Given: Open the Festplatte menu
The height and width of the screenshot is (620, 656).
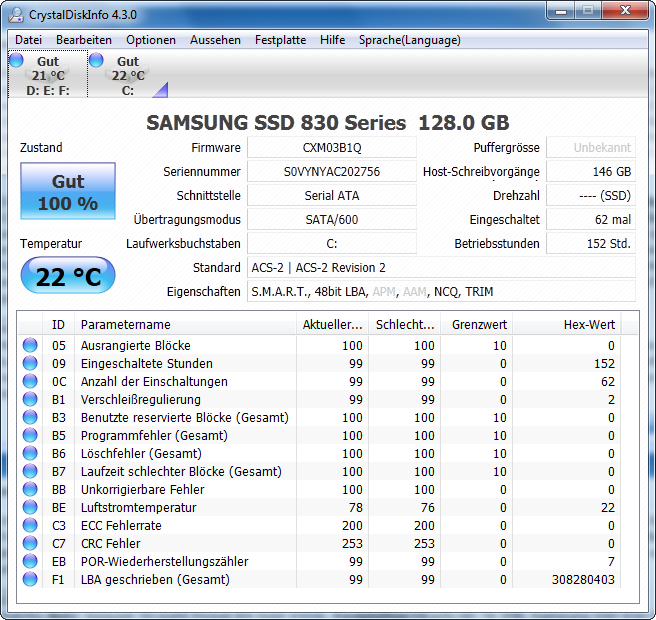Looking at the screenshot, I should point(280,40).
